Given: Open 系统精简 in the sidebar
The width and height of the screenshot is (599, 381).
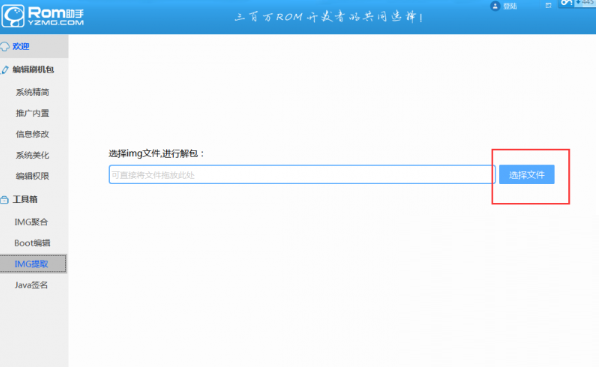Looking at the screenshot, I should pyautogui.click(x=32, y=92).
